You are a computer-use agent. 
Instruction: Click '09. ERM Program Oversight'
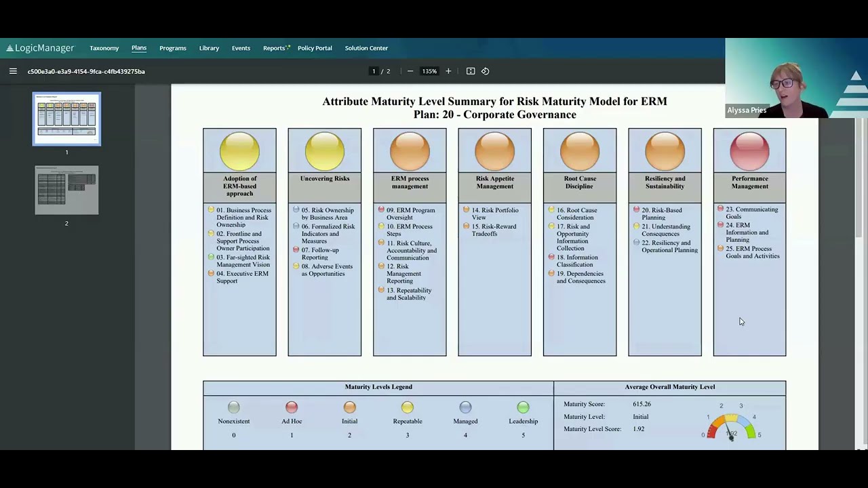pos(411,213)
